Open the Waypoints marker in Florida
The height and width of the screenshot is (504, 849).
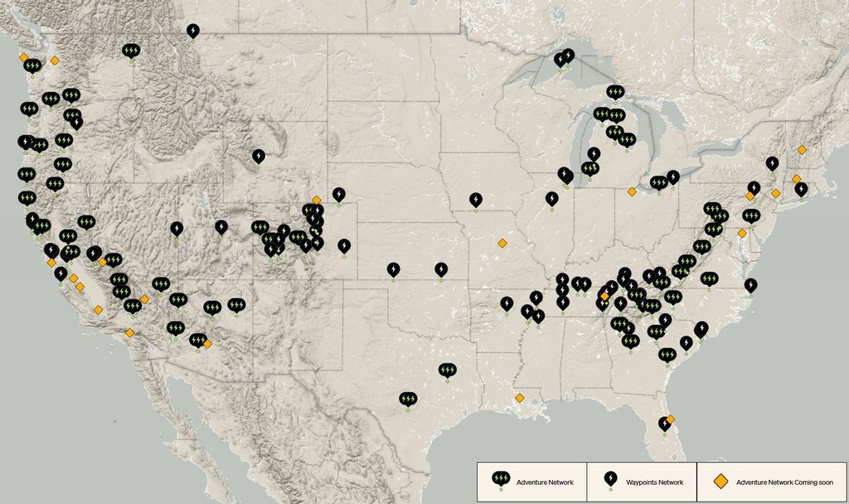[664, 424]
